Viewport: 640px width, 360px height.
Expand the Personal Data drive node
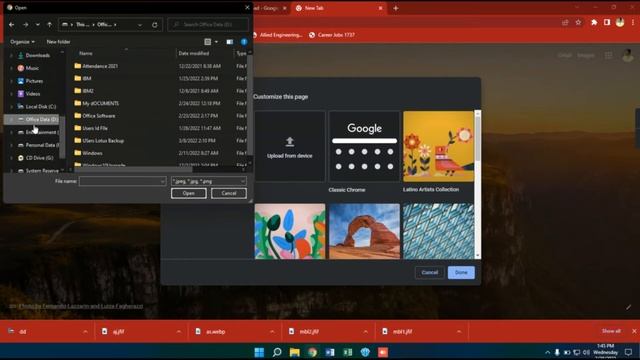click(x=11, y=145)
